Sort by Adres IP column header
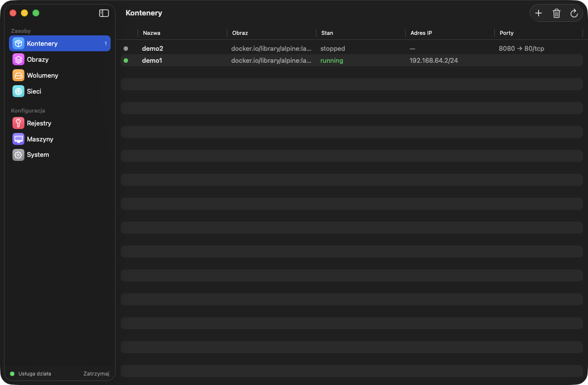The height and width of the screenshot is (385, 588). [x=421, y=33]
